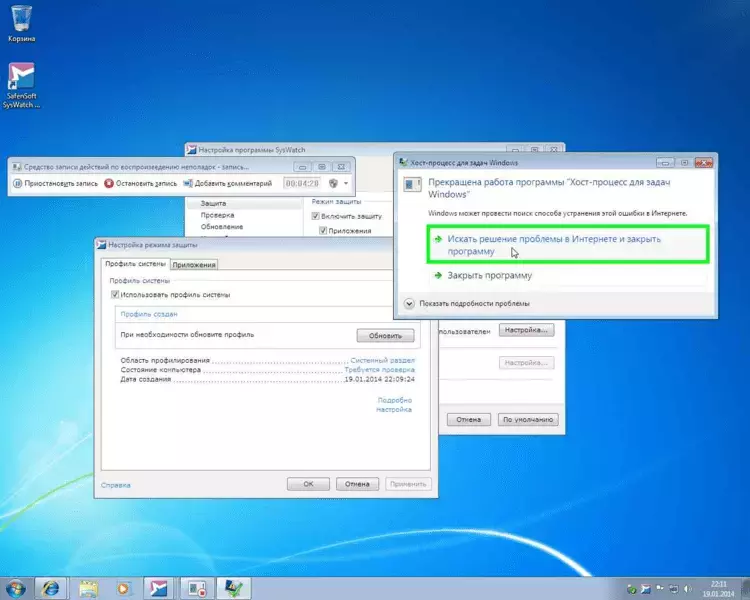Launch Internet Explorer from taskbar

tap(51, 589)
